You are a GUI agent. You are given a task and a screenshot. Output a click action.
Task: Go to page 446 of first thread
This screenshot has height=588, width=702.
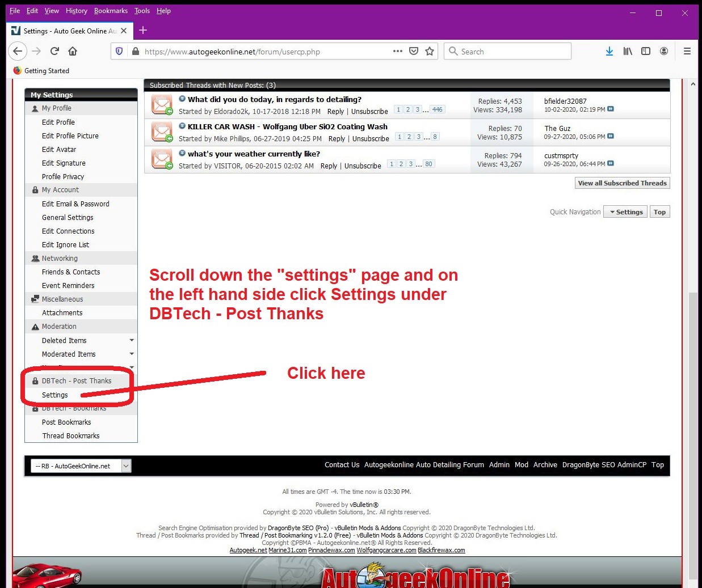tap(437, 109)
